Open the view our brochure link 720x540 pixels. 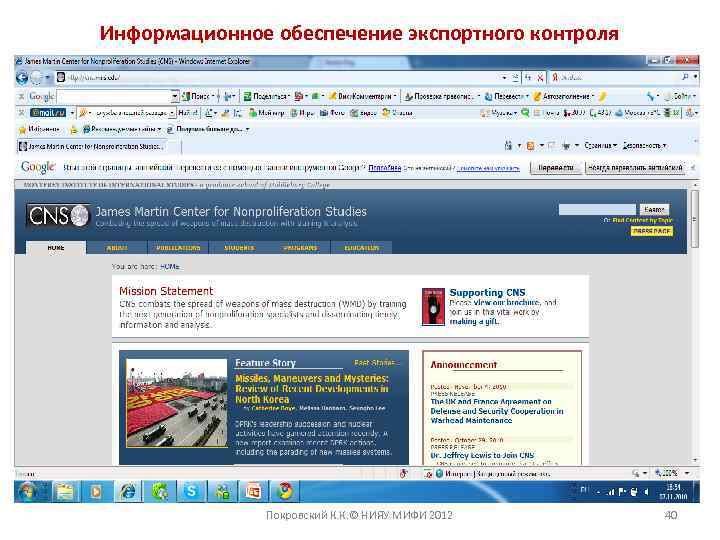(506, 303)
